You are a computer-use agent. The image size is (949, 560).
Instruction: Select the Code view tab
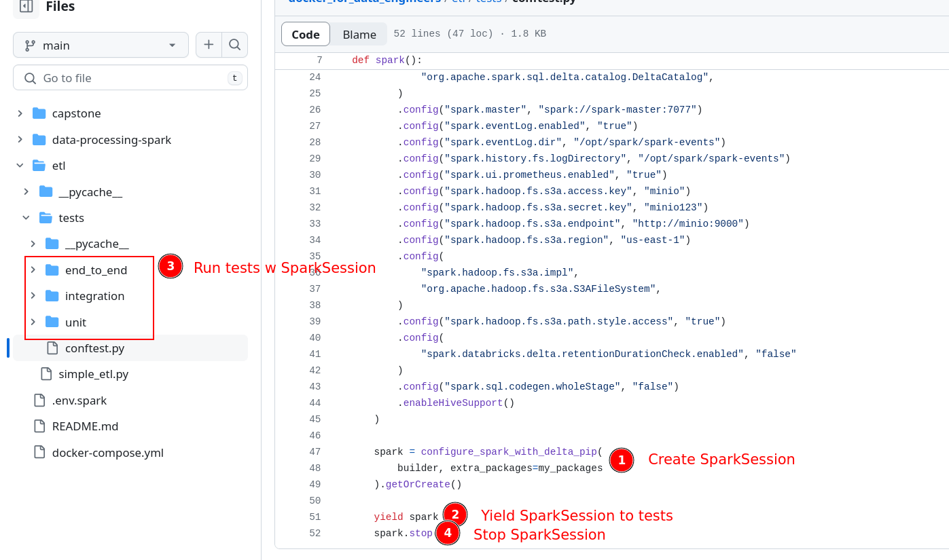point(306,35)
